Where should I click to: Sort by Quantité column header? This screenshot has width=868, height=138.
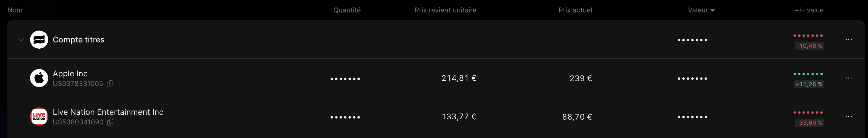pyautogui.click(x=347, y=10)
